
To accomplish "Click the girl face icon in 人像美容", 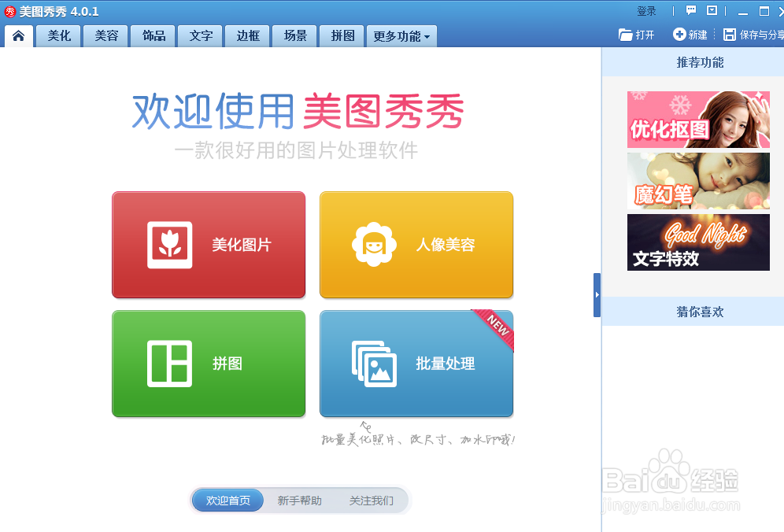I will pyautogui.click(x=374, y=245).
